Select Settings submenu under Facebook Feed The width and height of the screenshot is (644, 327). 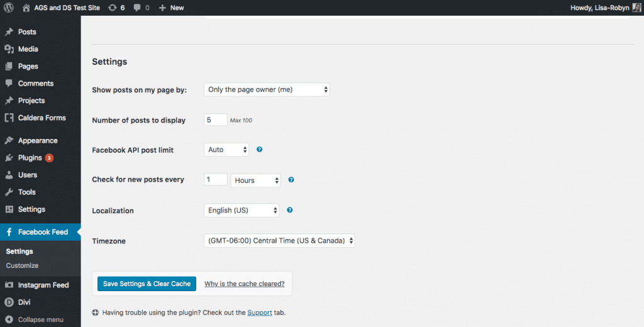point(19,252)
